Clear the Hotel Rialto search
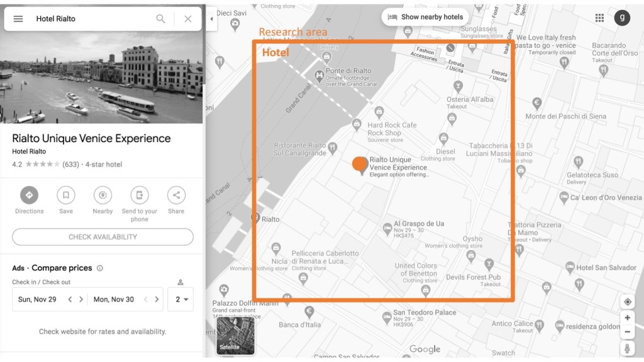 coord(188,19)
